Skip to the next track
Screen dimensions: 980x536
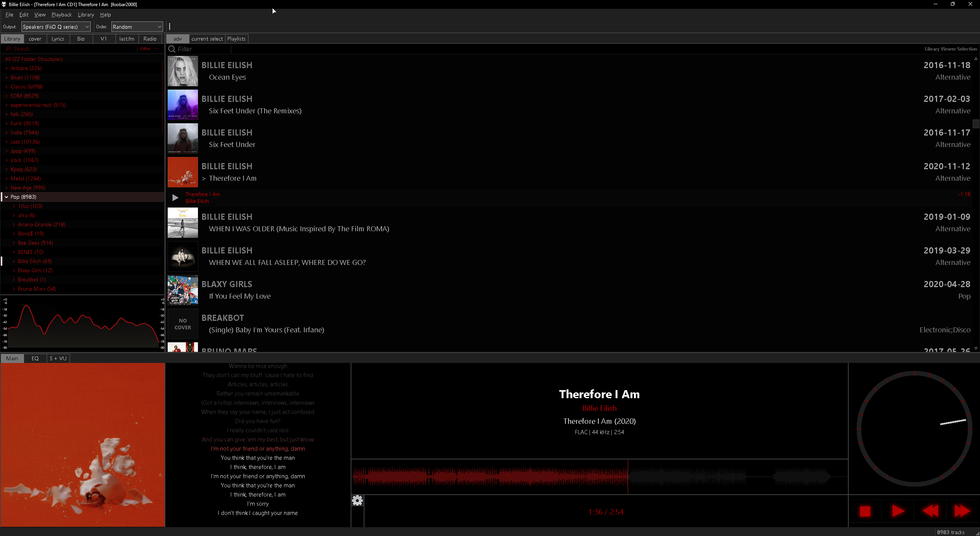coord(962,511)
